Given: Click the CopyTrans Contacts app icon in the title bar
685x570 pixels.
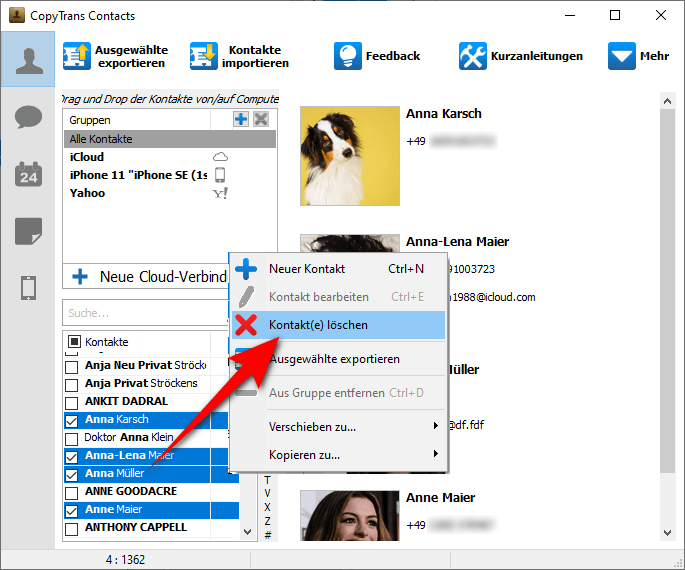Looking at the screenshot, I should (x=17, y=15).
